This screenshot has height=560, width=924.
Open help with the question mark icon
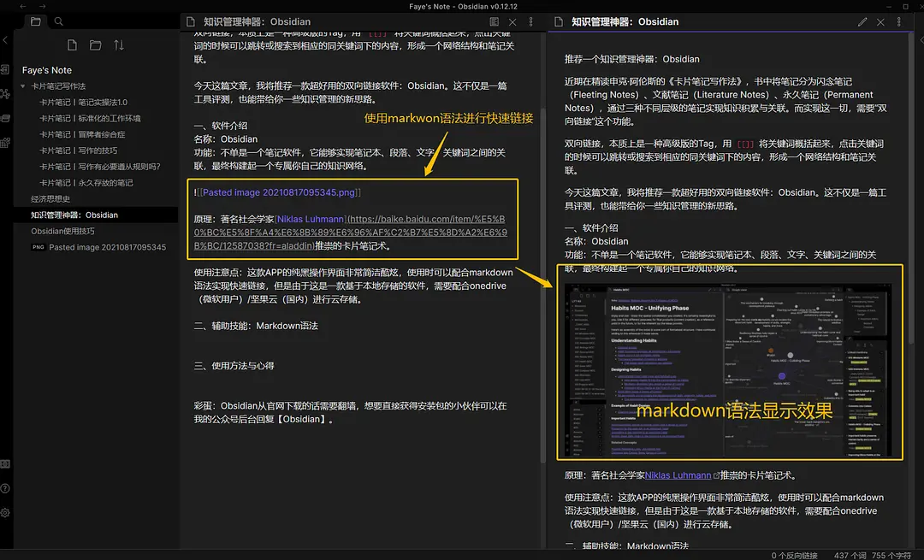[x=5, y=488]
